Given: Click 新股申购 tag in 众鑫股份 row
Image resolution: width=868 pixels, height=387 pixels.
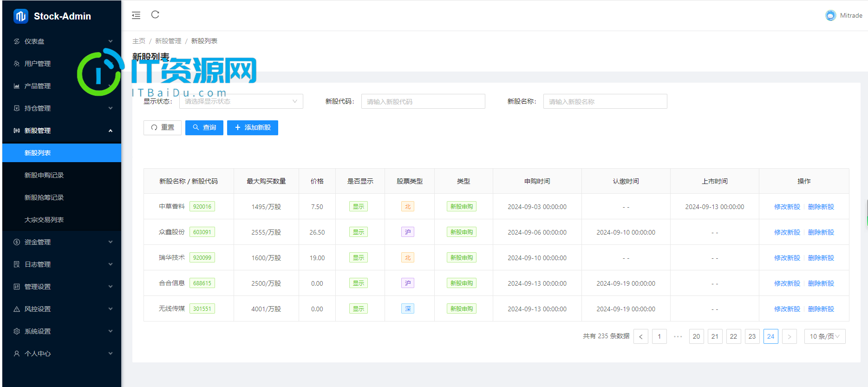Looking at the screenshot, I should point(462,232).
